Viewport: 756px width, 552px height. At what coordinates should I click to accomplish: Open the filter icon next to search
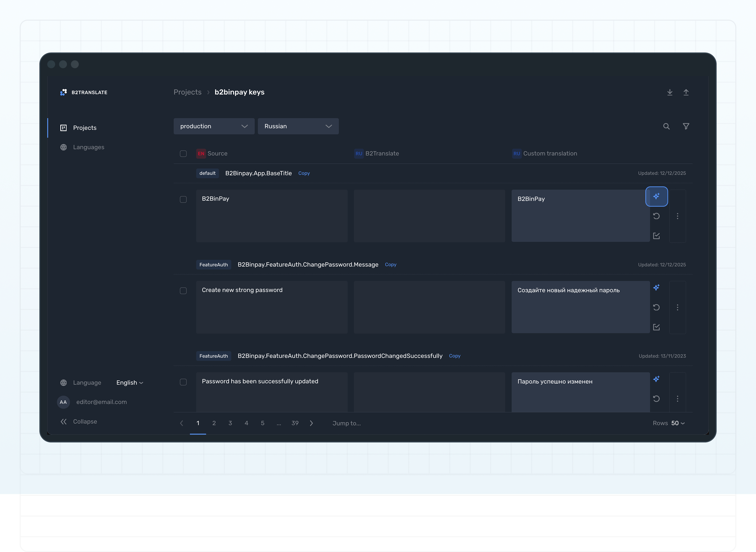[686, 126]
